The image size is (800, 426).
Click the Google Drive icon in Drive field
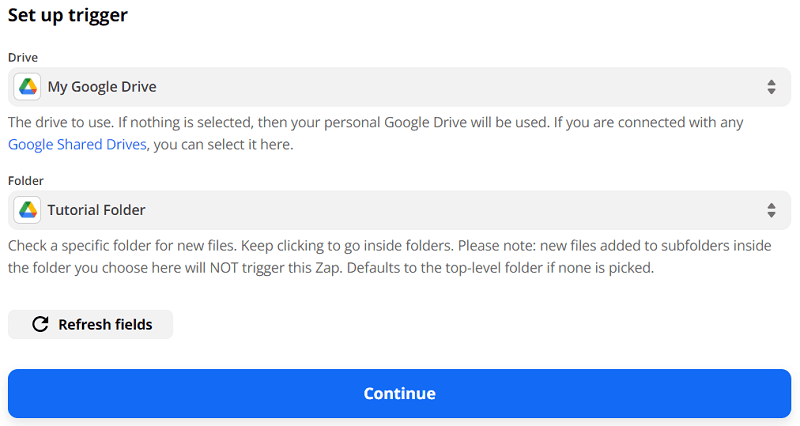(27, 87)
